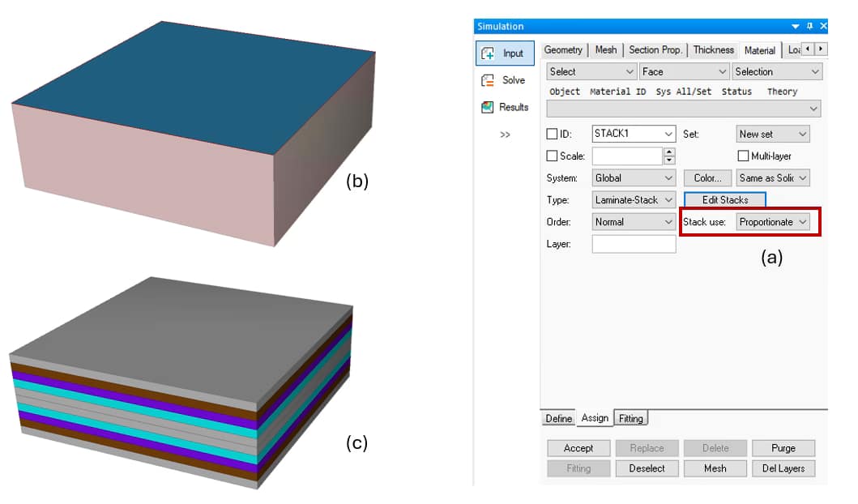This screenshot has width=858, height=504.
Task: Open the Input section icon
Action: pos(489,53)
